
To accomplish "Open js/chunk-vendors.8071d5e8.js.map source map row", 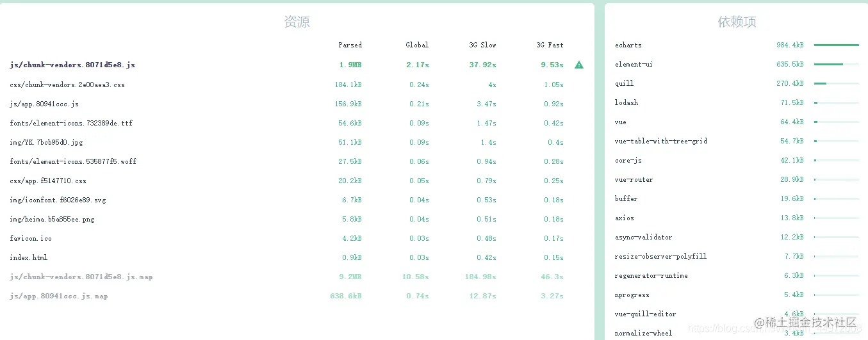I will [x=81, y=277].
